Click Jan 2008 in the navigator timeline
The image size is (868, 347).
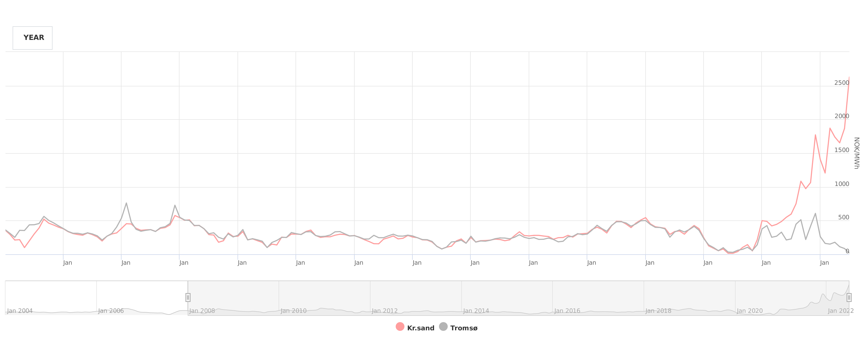pyautogui.click(x=202, y=311)
